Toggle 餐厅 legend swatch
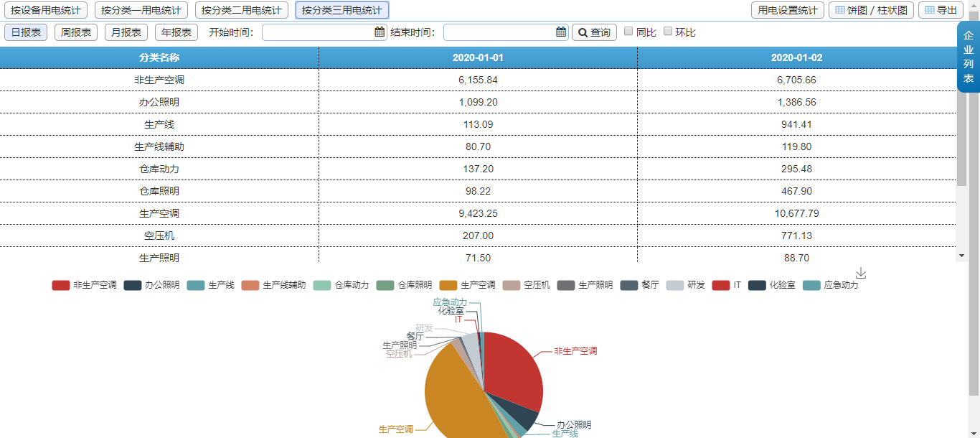This screenshot has width=980, height=438. (629, 285)
